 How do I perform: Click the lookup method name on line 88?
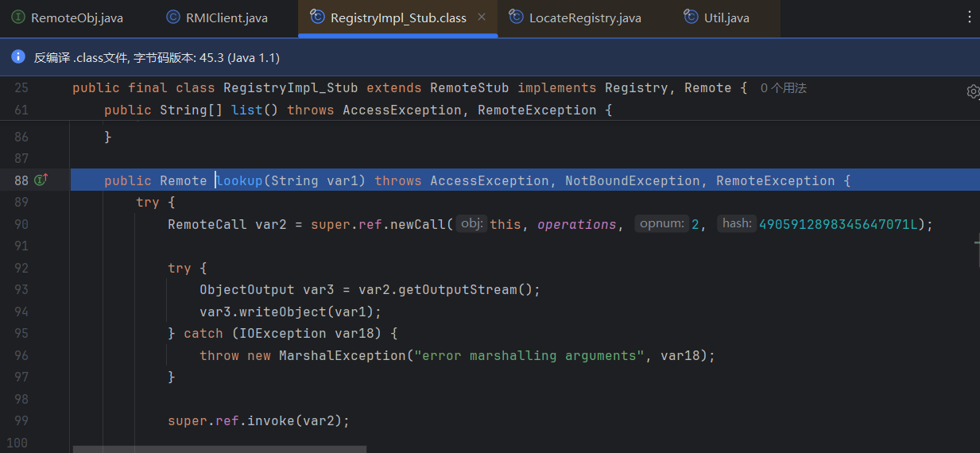point(240,180)
